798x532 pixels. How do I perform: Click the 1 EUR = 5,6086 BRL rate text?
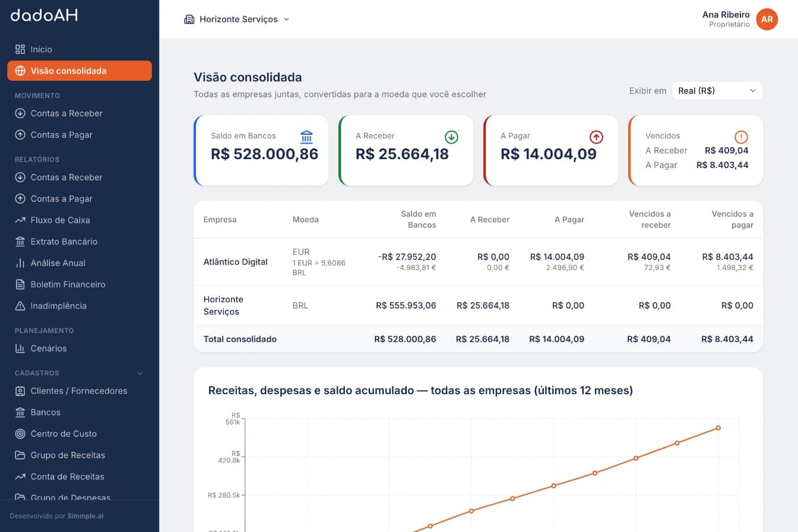(319, 267)
